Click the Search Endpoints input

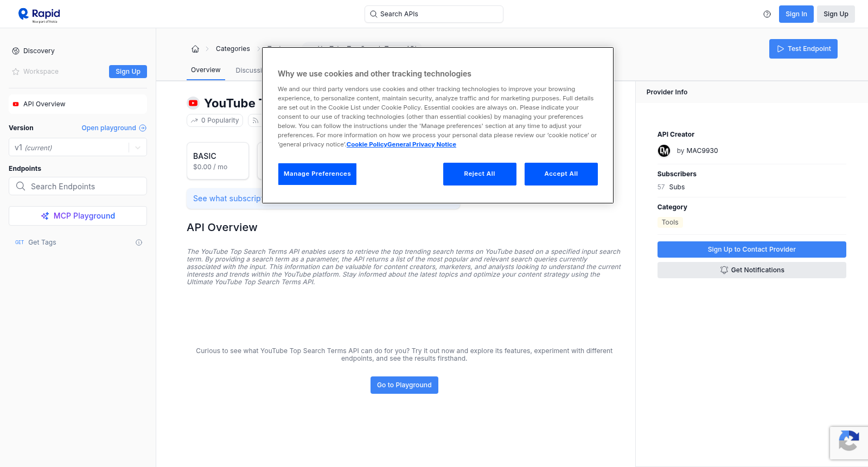pos(78,186)
